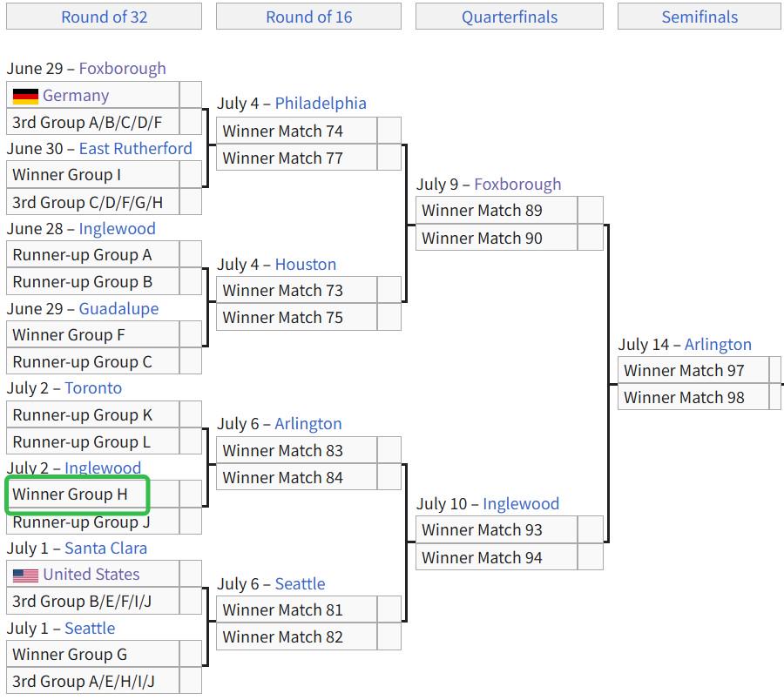Open the Semifinals header link
Viewport: 784px width, 700px height.
[x=700, y=17]
